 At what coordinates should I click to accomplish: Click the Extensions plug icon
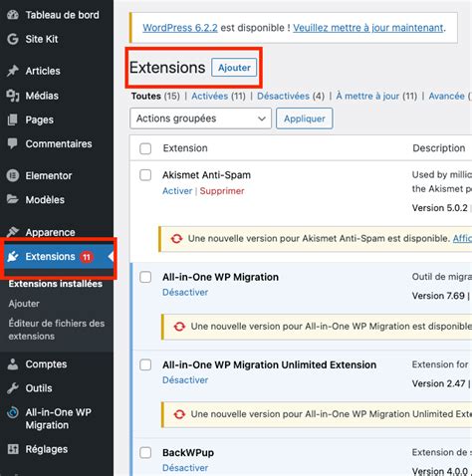[x=13, y=257]
